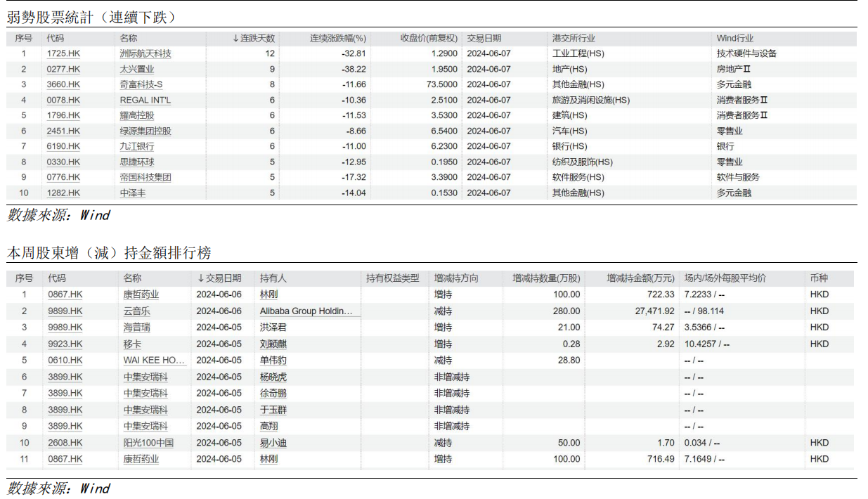Select Wind industry cell 技术硬件与设备
The width and height of the screenshot is (868, 499).
746,53
